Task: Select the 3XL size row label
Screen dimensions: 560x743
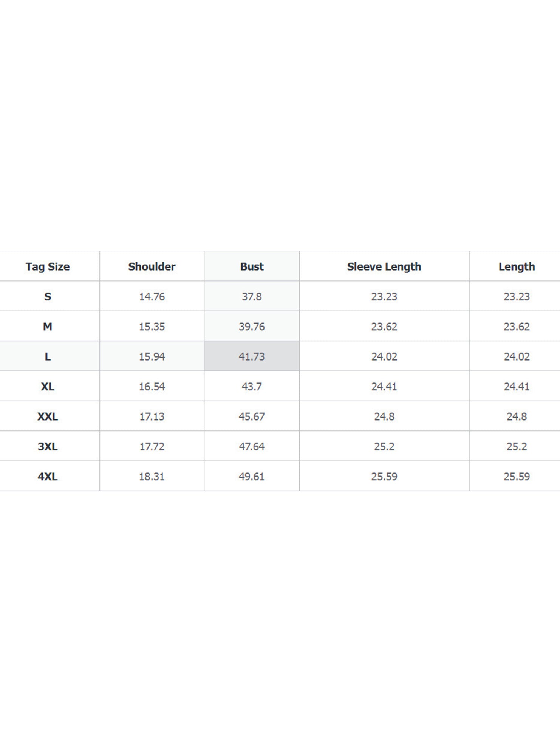Action: pos(48,446)
